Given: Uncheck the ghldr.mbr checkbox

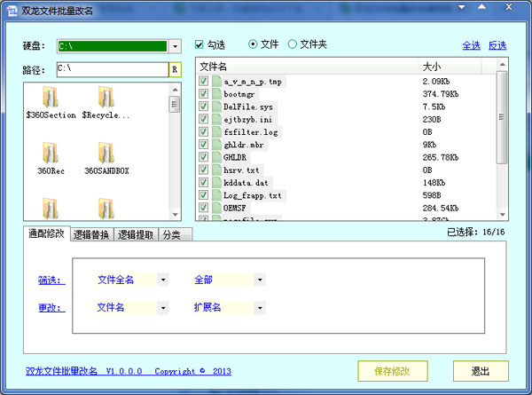Looking at the screenshot, I should (x=203, y=145).
